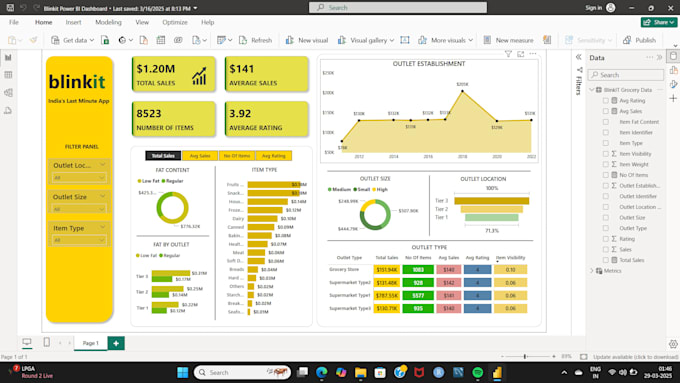Screen dimensions: 680x383
Task: Check the Rating field checkbox
Action: tap(606, 239)
